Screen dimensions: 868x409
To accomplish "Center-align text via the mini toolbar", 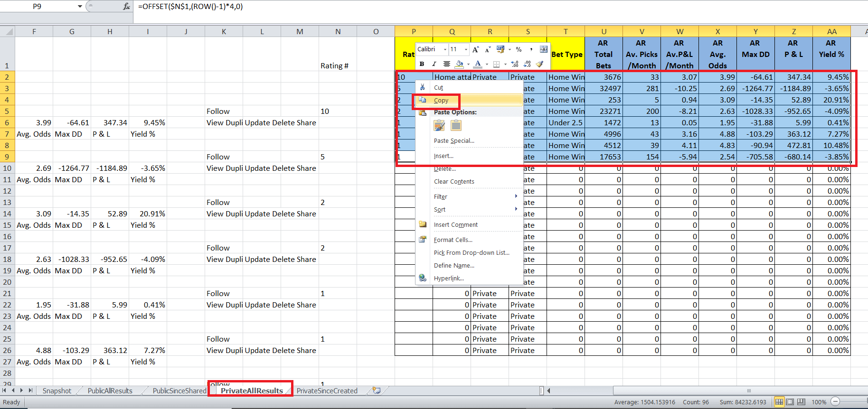I will point(446,64).
